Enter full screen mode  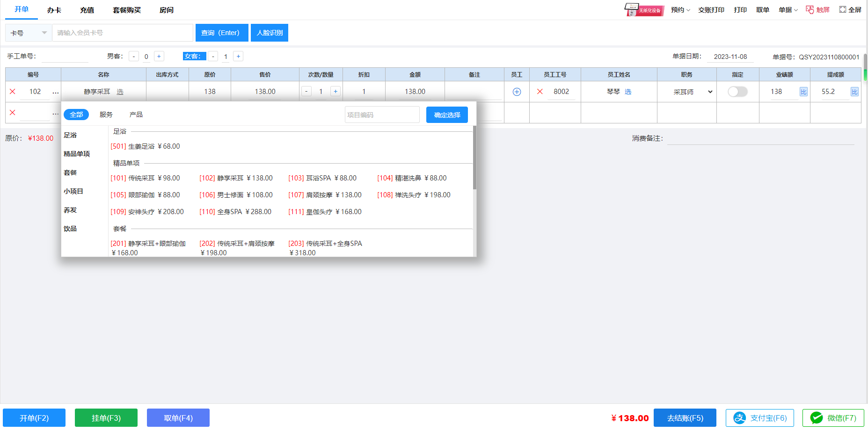(850, 10)
